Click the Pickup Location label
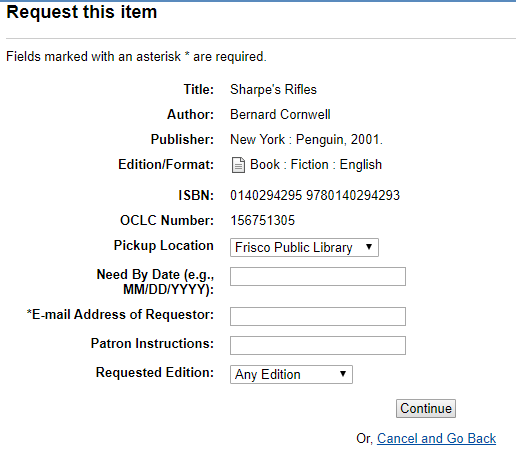Image resolution: width=516 pixels, height=461 pixels. click(163, 245)
